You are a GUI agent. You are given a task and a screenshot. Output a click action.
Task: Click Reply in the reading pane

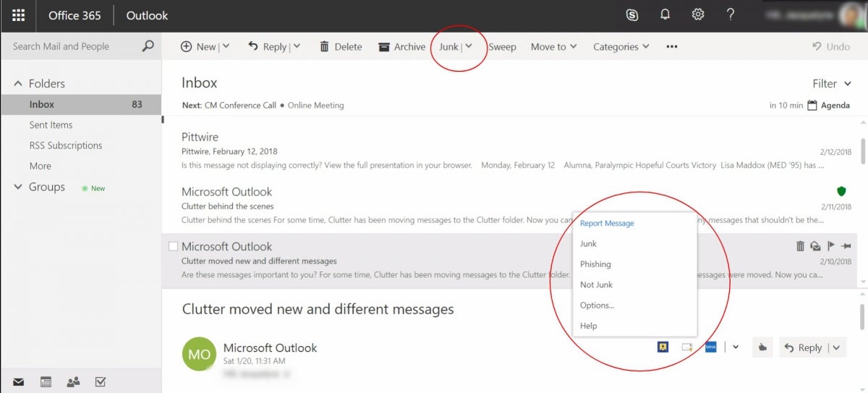click(x=803, y=347)
